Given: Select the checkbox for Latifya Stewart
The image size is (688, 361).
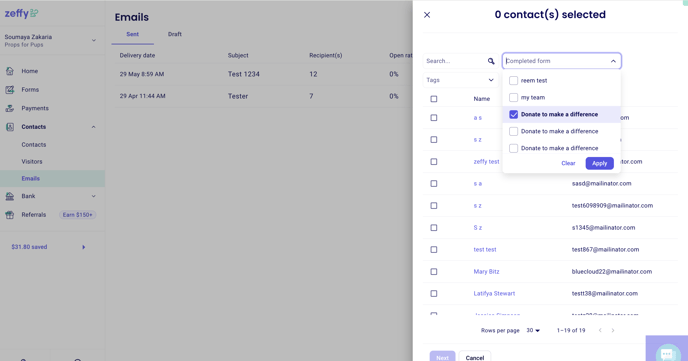Looking at the screenshot, I should pyautogui.click(x=434, y=293).
